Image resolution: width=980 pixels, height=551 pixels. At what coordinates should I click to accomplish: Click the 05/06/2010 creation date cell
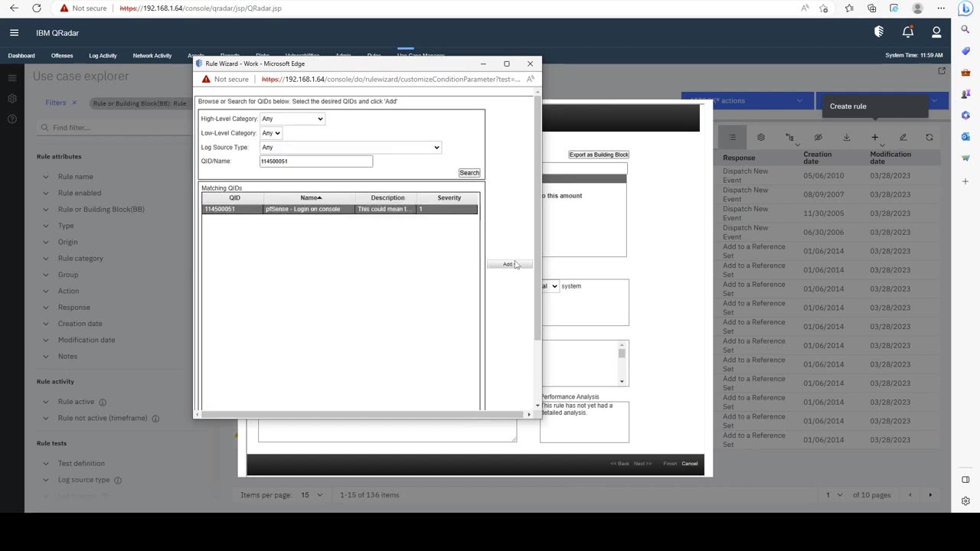click(x=824, y=176)
